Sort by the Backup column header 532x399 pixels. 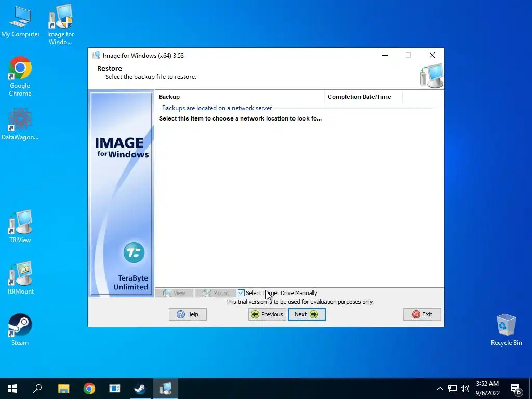(240, 97)
